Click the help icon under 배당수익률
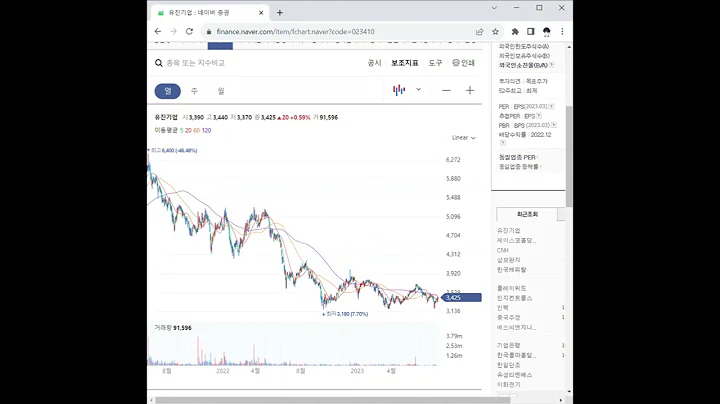This screenshot has width=720, height=404. point(502,143)
